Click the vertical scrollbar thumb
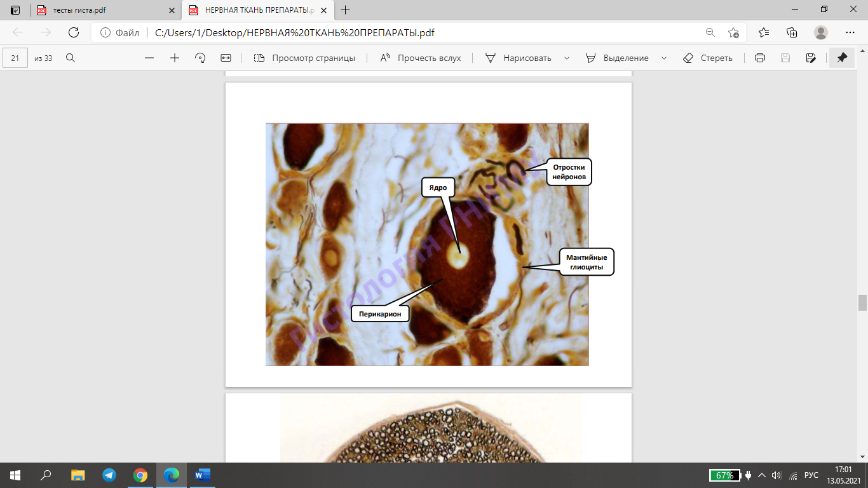Image resolution: width=868 pixels, height=488 pixels. [862, 303]
